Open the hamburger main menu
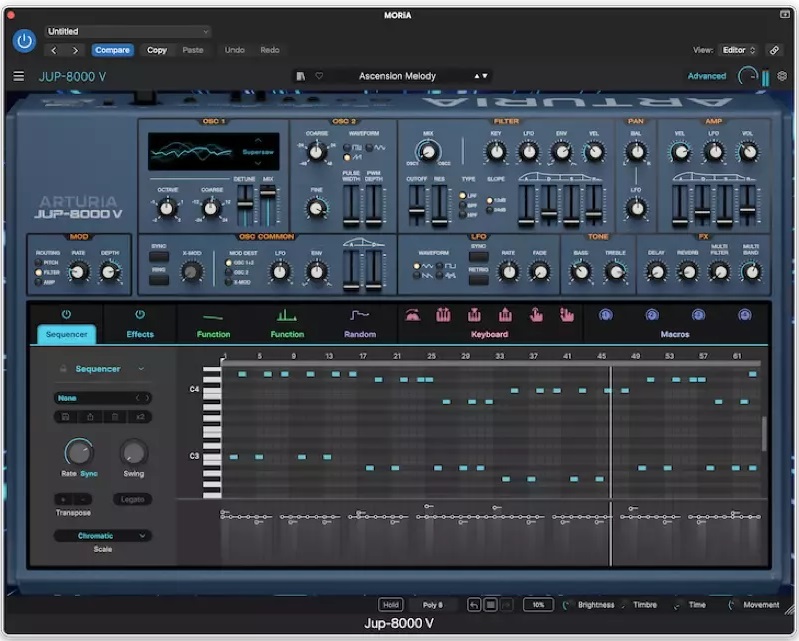Image resolution: width=799 pixels, height=641 pixels. (x=19, y=76)
